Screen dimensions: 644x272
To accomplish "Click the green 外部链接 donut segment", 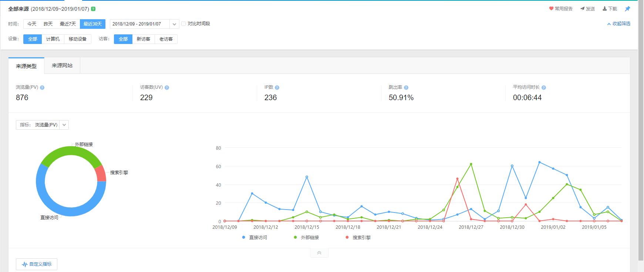I will coord(71,150).
